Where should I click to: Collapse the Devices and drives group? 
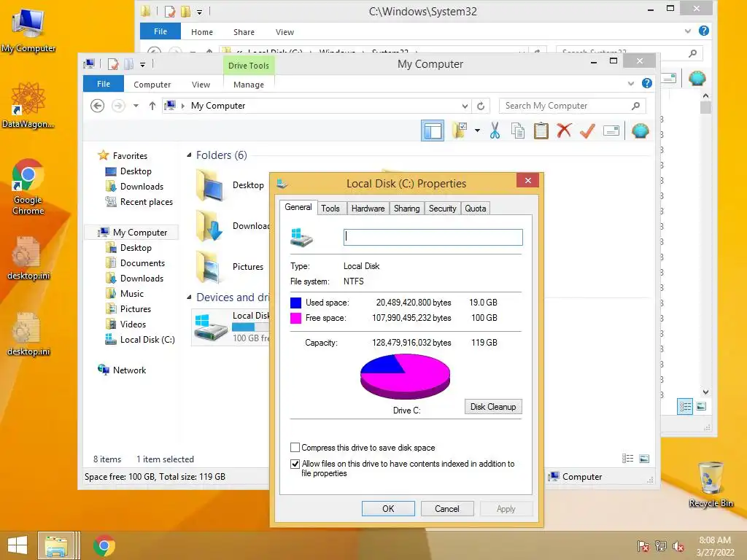(x=189, y=297)
